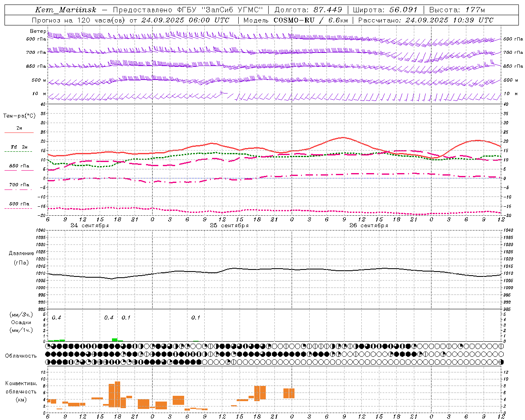This screenshot has width=525, height=420.
Task: Click the longitude value Долгота: 87.449
Action: tap(308, 10)
